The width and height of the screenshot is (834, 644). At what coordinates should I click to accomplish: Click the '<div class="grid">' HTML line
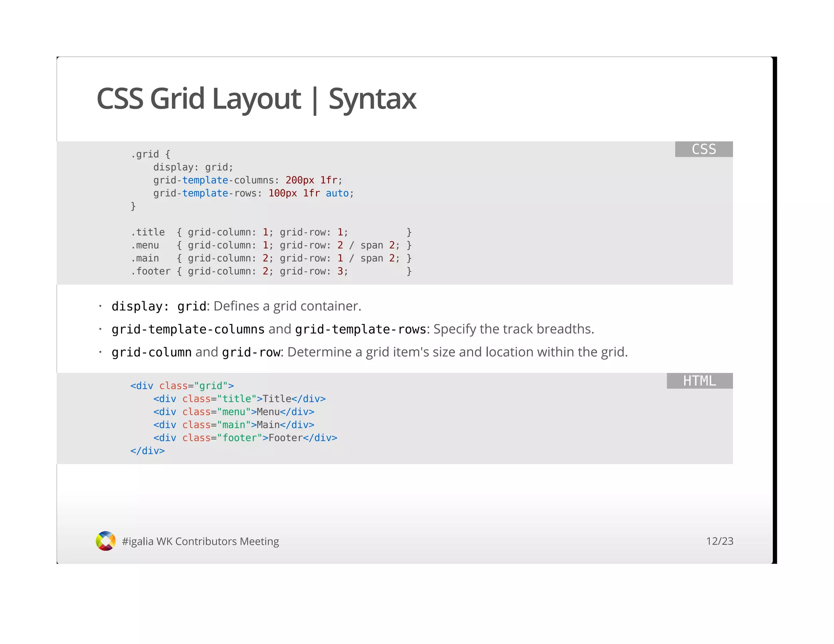pos(182,386)
